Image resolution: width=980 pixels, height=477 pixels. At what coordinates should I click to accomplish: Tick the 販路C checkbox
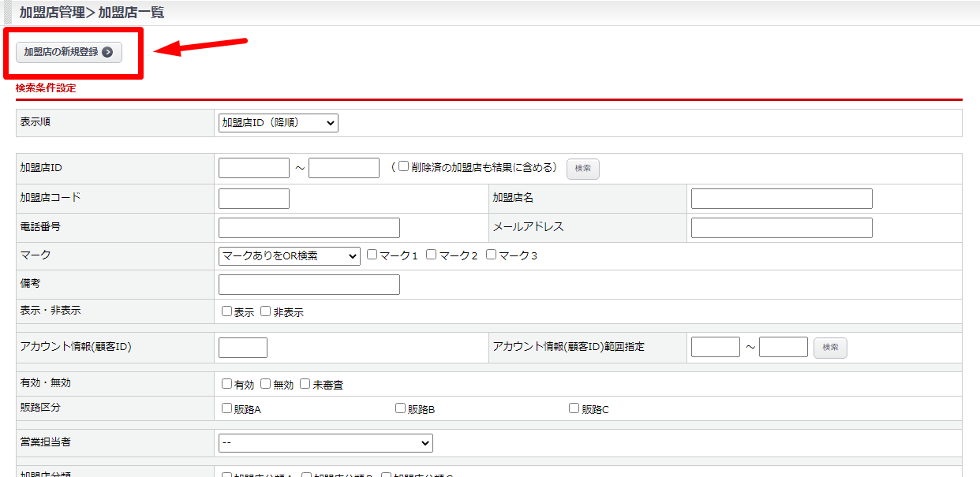pos(574,408)
